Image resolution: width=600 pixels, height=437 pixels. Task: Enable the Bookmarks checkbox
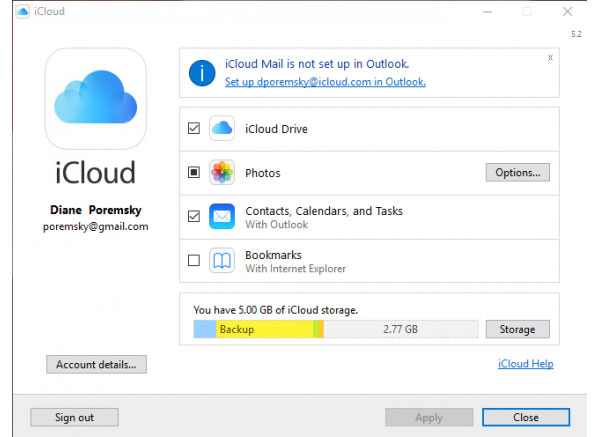point(194,260)
